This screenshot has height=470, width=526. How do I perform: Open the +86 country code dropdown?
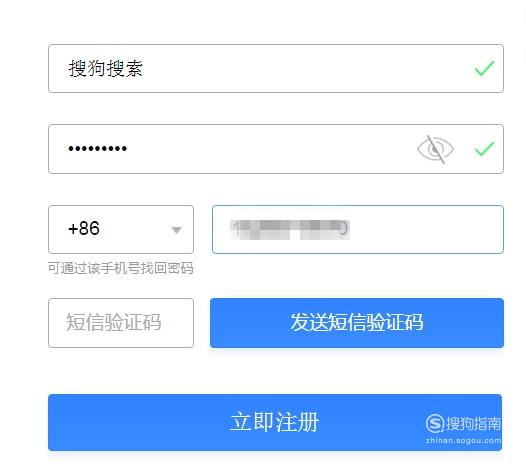point(121,229)
